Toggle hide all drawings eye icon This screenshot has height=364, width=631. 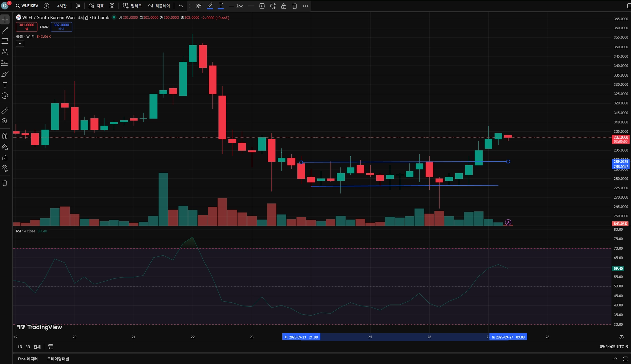[x=5, y=168]
